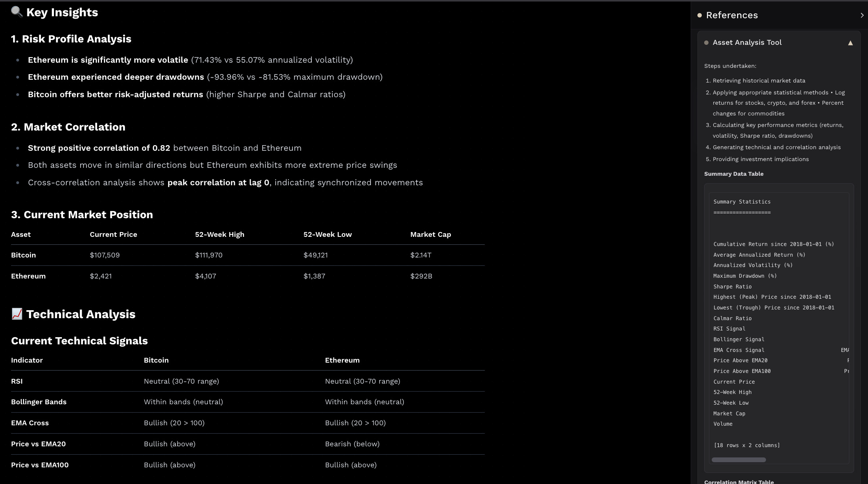868x484 pixels.
Task: Click the References panel heading
Action: point(732,15)
